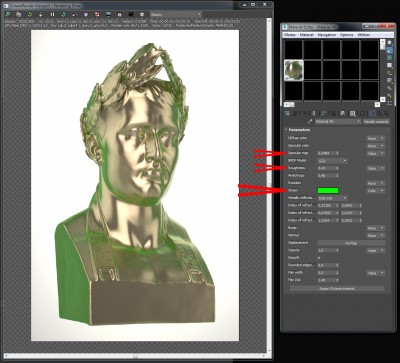This screenshot has height=363, width=400.
Task: Open the Metallic reflection mode dropdown
Action: [332, 198]
